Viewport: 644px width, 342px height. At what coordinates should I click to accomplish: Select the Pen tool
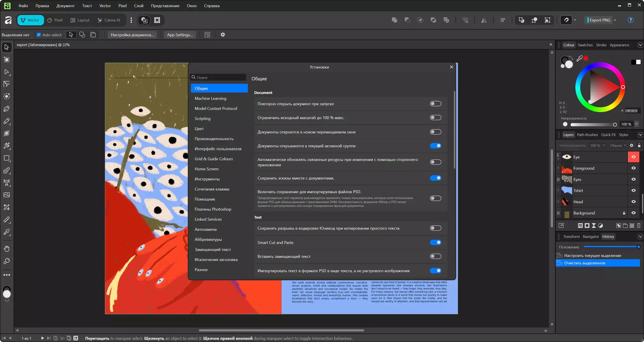(x=7, y=109)
